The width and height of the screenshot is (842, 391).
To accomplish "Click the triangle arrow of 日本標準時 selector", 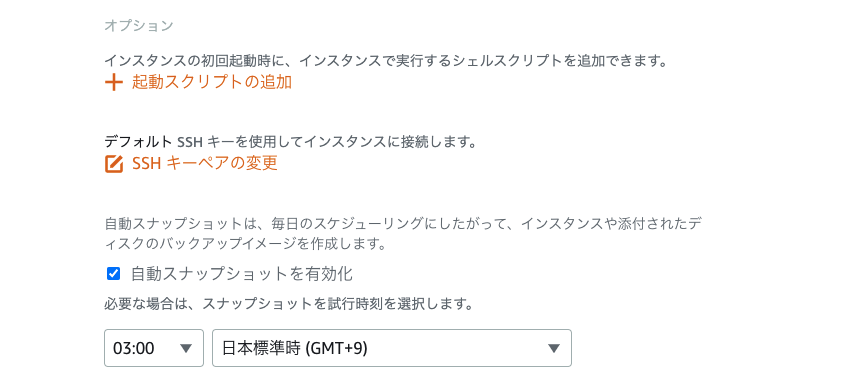I will coord(554,349).
